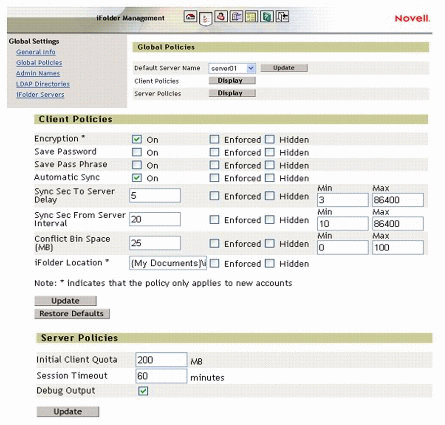445x425 pixels.
Task: Check Enforced for Save Password
Action: click(214, 152)
